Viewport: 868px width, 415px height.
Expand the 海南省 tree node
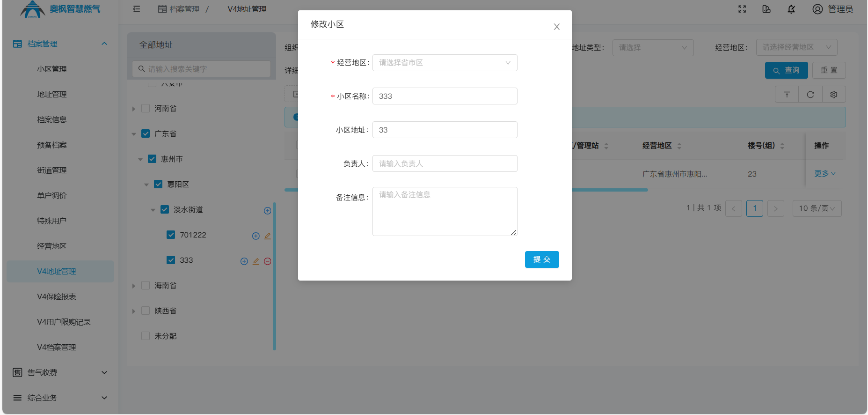[134, 286]
